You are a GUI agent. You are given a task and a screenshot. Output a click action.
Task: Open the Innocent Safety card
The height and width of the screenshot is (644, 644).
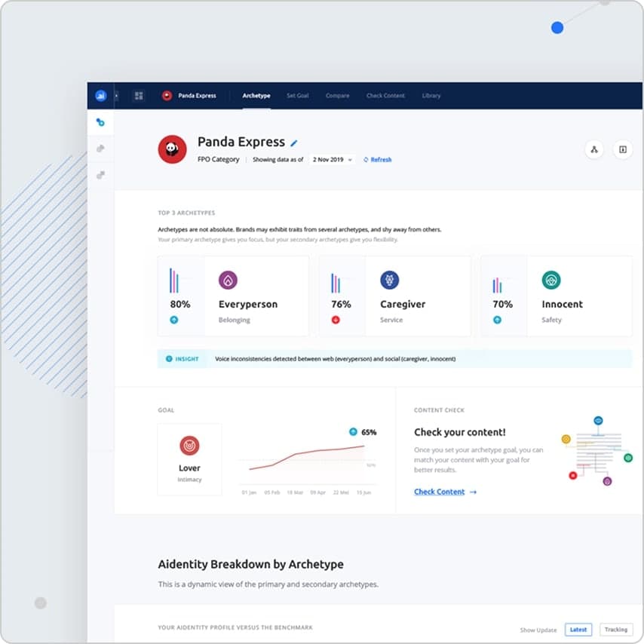pyautogui.click(x=557, y=296)
